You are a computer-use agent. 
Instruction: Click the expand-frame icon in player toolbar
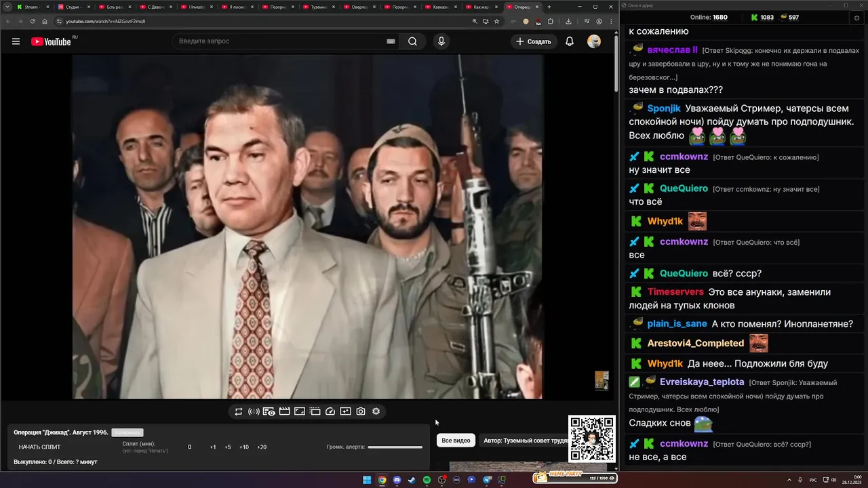pyautogui.click(x=300, y=411)
